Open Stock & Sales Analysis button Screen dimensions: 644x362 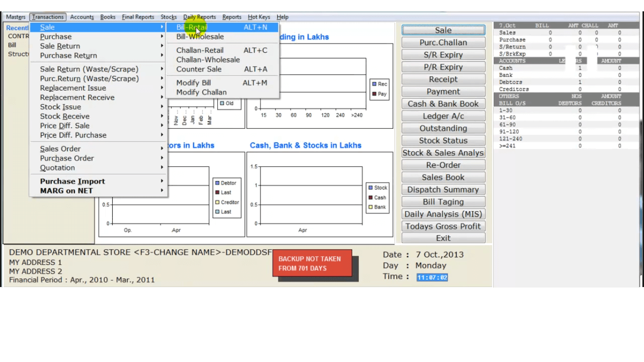[x=443, y=153]
